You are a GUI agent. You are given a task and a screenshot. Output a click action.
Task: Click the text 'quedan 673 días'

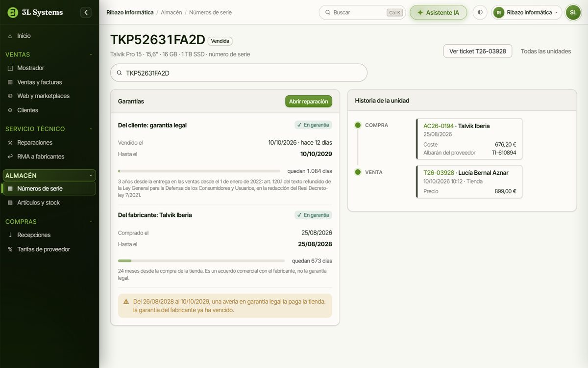coord(312,261)
